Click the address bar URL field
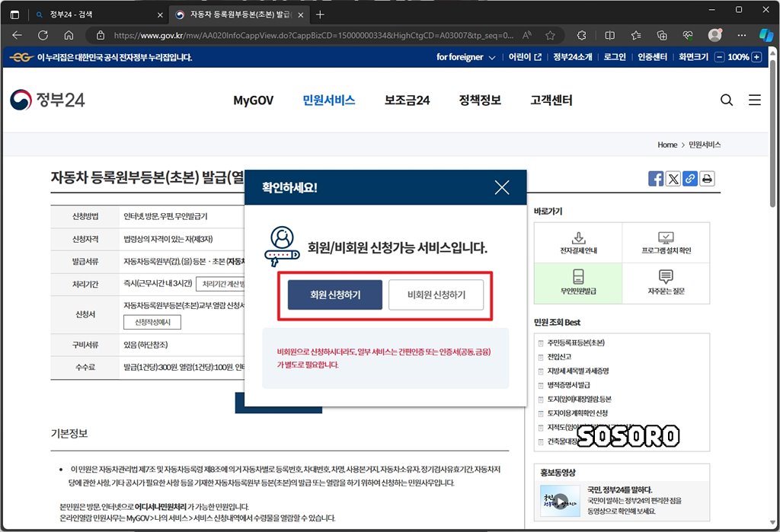The image size is (780, 532). tap(313, 35)
